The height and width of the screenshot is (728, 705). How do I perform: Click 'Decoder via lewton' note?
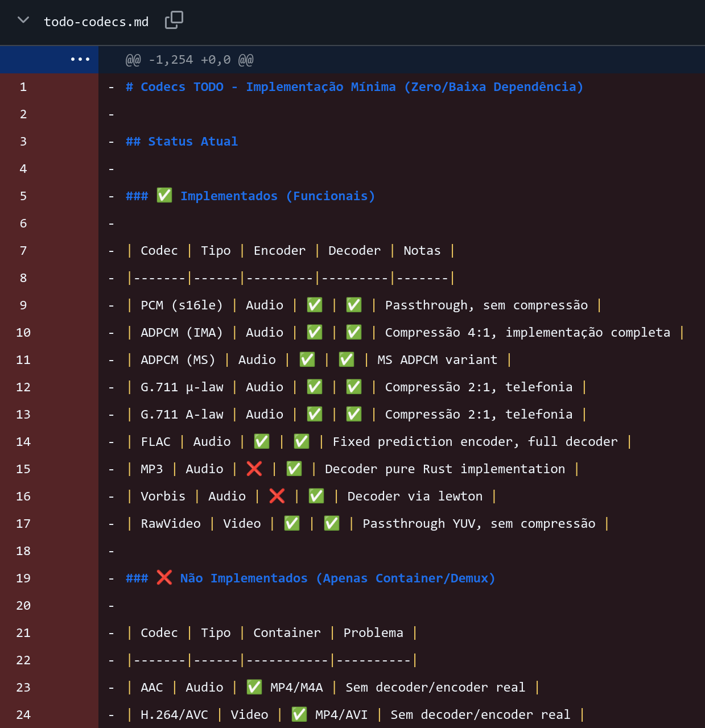415,497
